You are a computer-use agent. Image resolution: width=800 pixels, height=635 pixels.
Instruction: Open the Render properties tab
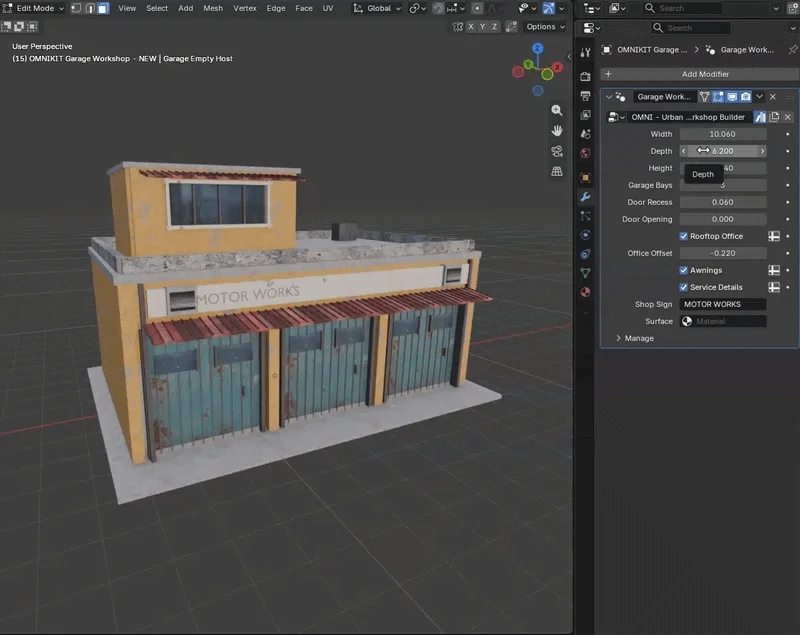coord(585,77)
